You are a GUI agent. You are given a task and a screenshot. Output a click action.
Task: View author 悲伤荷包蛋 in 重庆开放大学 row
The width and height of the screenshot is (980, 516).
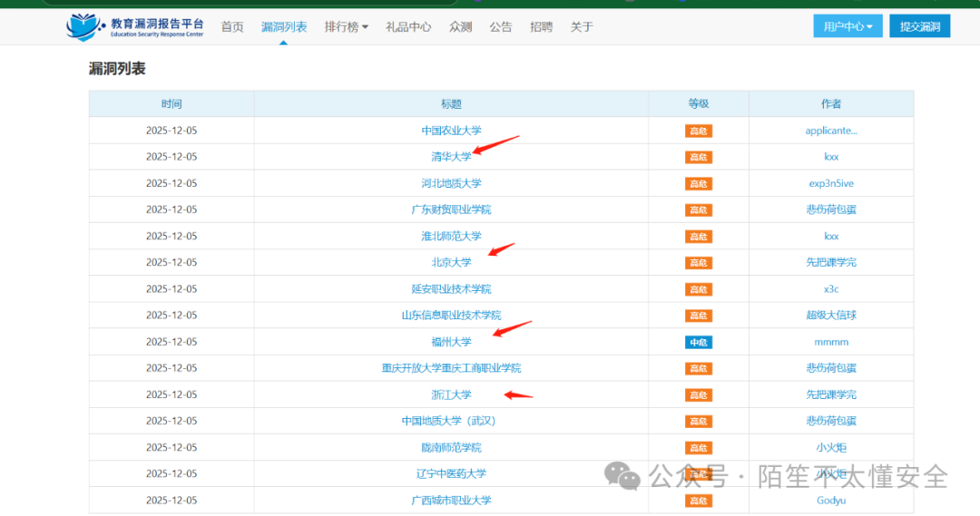pos(831,368)
